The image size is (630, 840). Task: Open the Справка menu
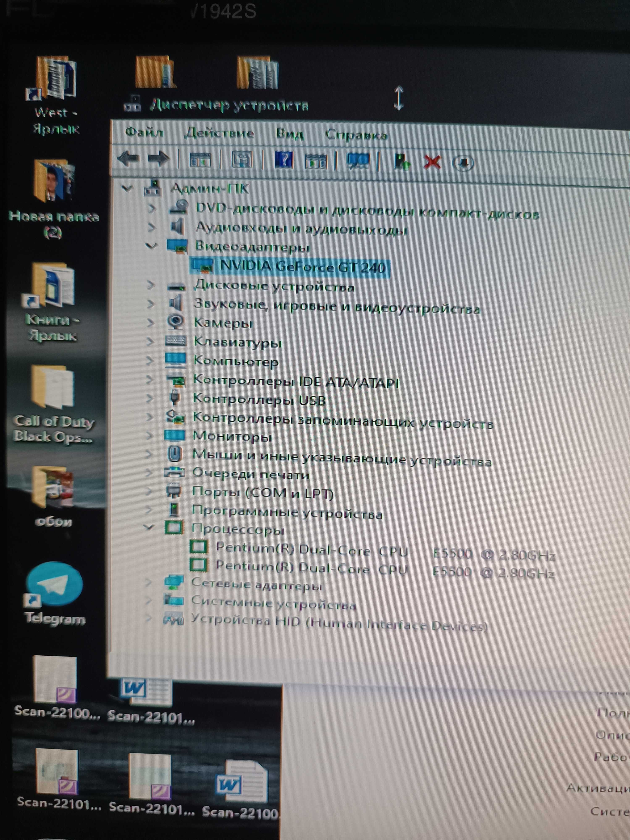[356, 135]
